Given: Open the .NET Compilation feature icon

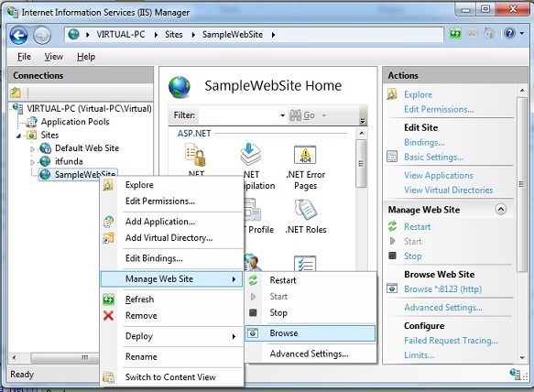Looking at the screenshot, I should tap(250, 155).
